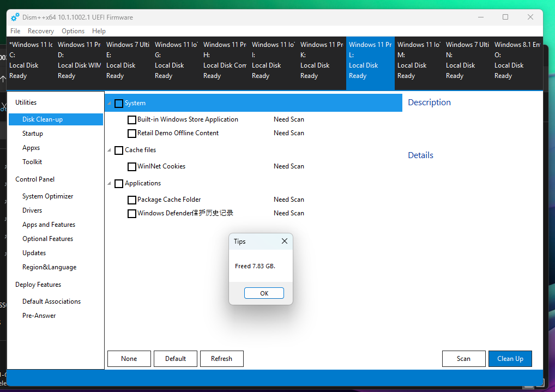Collapse the Cache files group arrow
Image resolution: width=555 pixels, height=392 pixels.
pyautogui.click(x=110, y=150)
